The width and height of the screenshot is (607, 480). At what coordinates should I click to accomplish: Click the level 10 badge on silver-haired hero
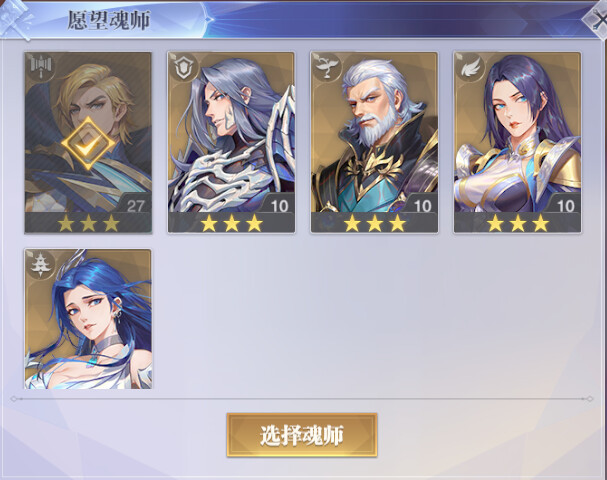tap(279, 205)
